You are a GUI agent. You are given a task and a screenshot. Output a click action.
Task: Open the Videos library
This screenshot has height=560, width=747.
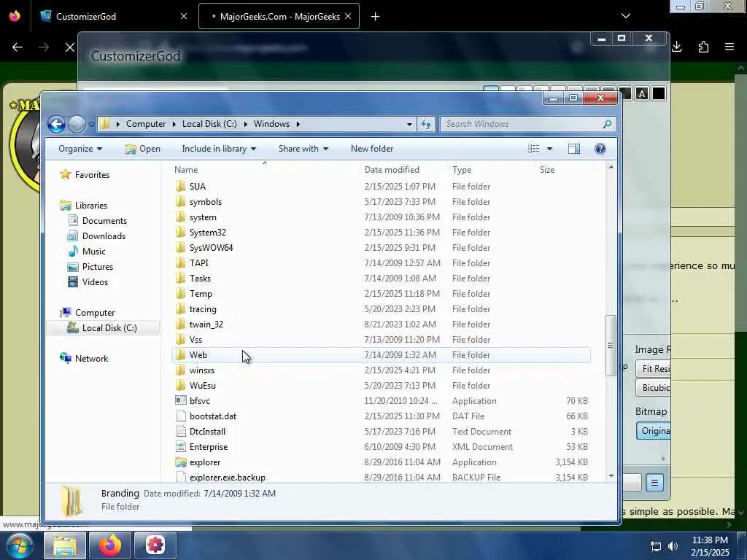95,282
